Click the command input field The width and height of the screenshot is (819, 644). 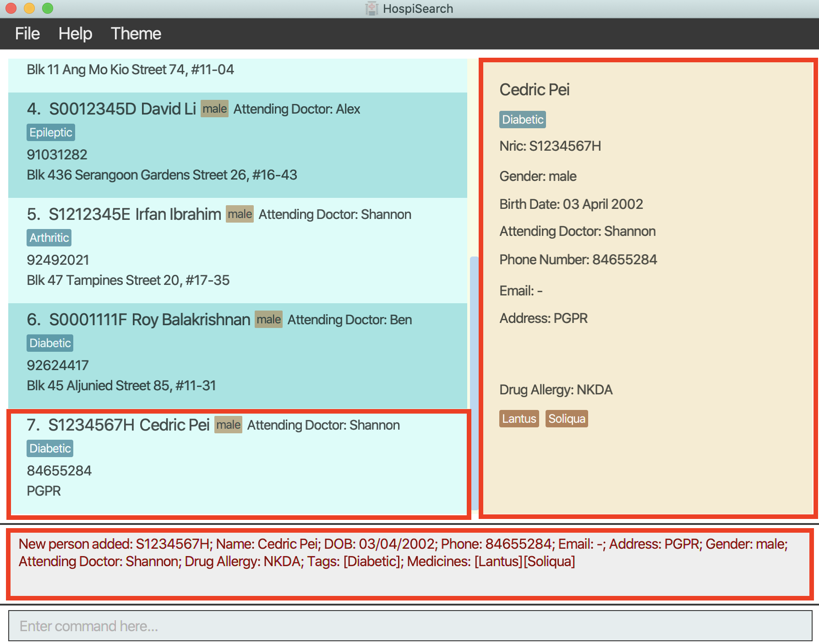pos(410,626)
